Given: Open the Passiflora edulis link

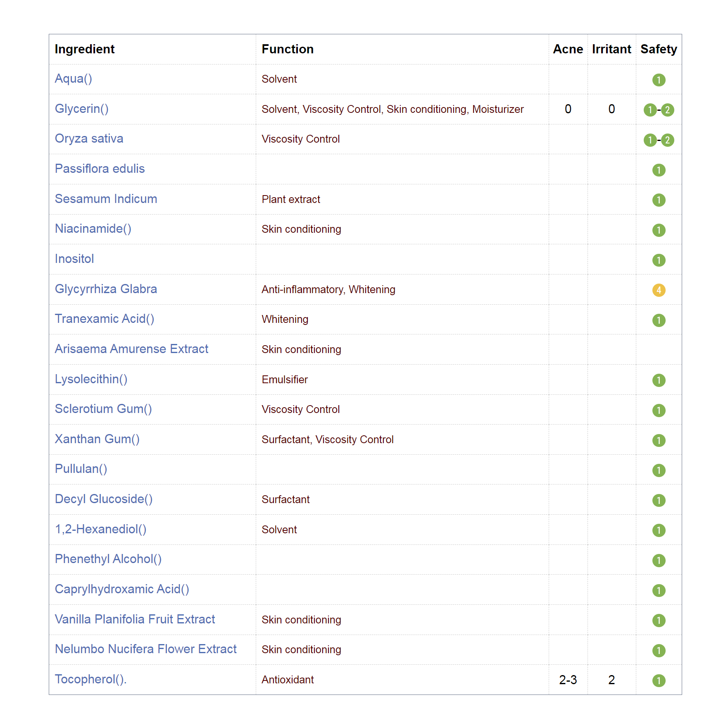Looking at the screenshot, I should pos(100,169).
